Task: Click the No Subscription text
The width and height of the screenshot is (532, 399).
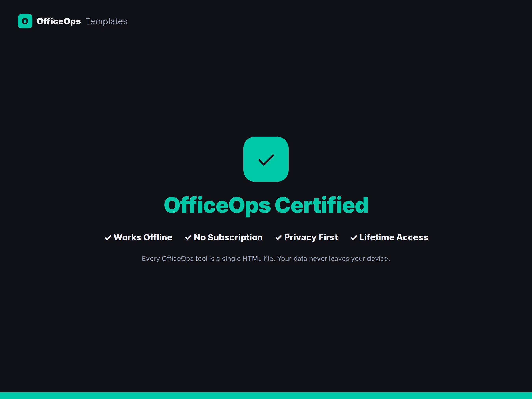Action: tap(228, 237)
